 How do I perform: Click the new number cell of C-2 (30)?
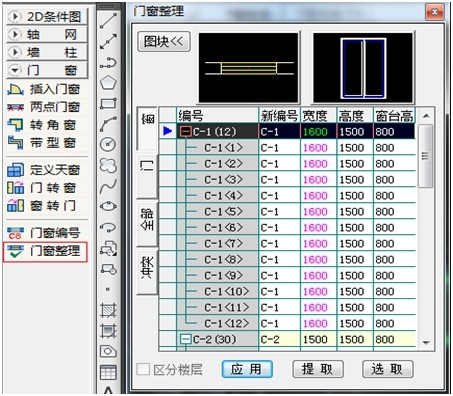point(280,339)
